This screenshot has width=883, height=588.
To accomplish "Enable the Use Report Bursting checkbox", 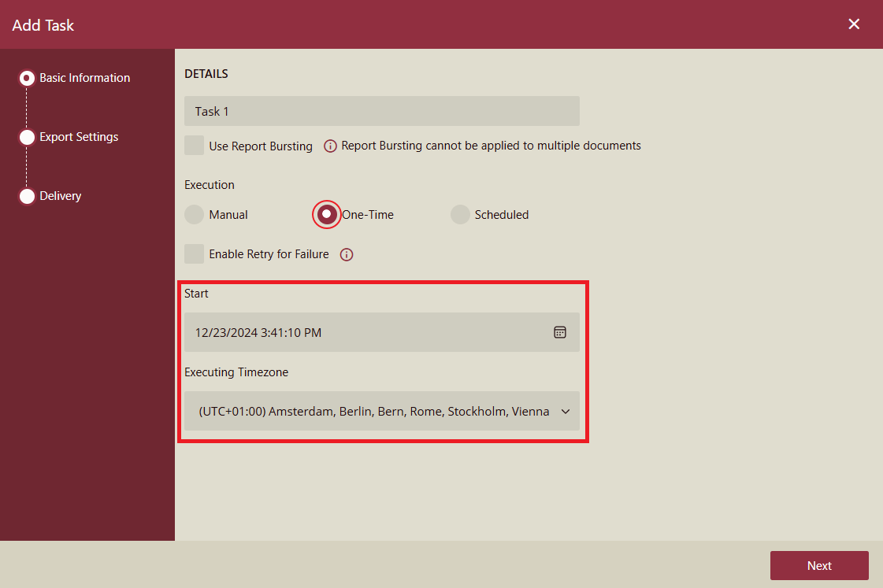I will coord(194,145).
